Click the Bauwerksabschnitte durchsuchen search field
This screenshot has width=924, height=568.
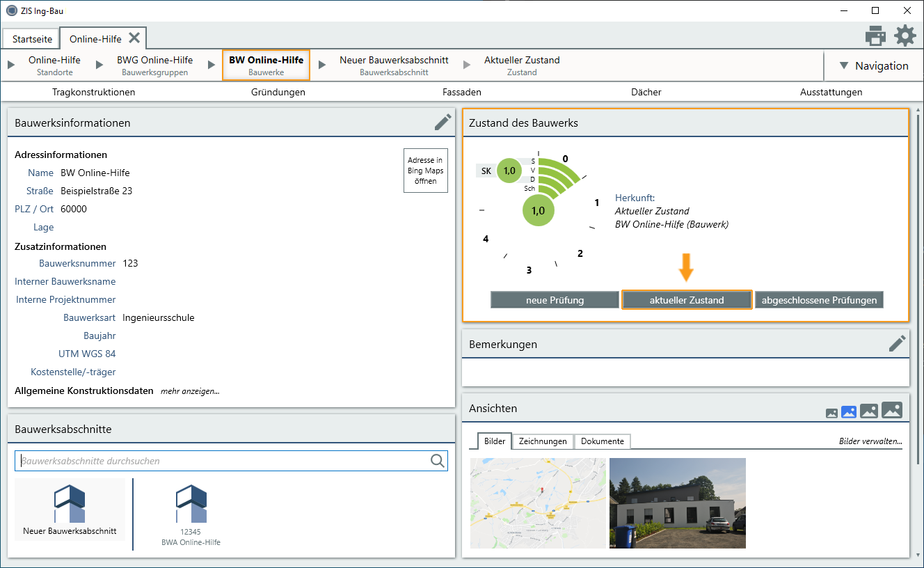point(223,461)
